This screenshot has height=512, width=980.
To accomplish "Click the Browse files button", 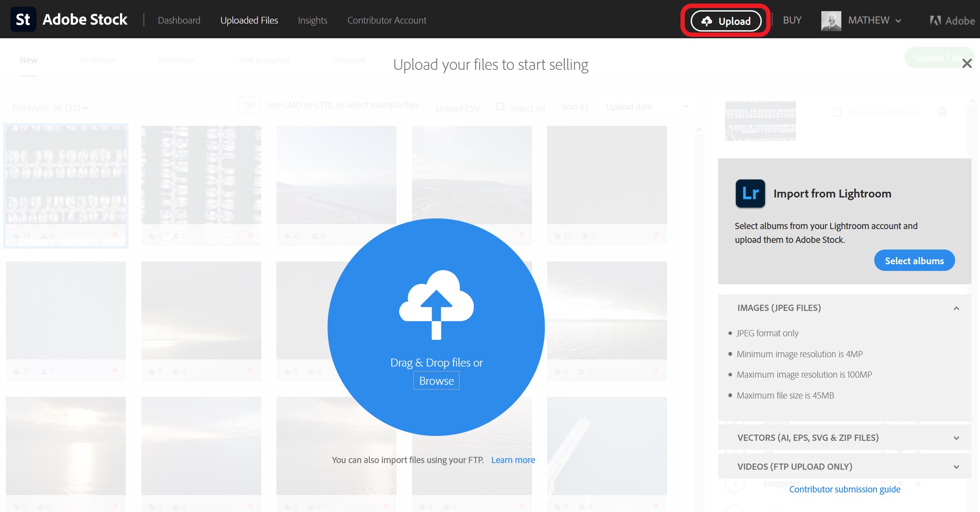I will tap(436, 381).
